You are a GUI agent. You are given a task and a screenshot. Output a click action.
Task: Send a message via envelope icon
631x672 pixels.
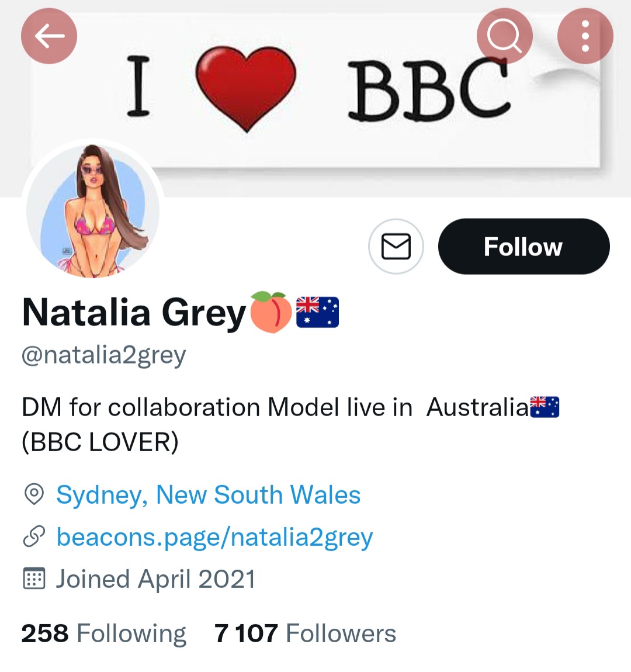[x=396, y=247]
